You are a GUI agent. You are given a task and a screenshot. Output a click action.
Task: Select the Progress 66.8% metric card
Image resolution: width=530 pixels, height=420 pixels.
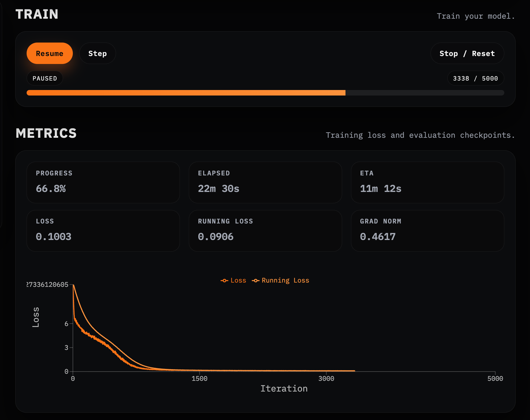click(x=103, y=182)
